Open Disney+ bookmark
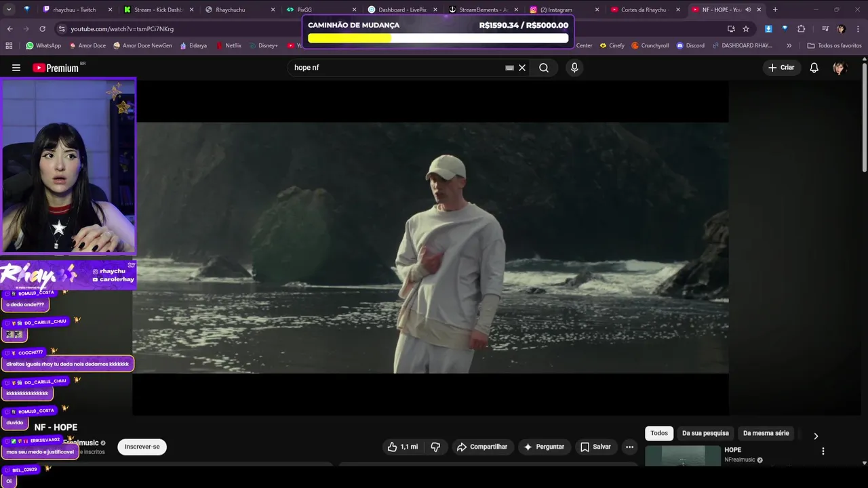Viewport: 868px width, 488px height. coord(263,45)
